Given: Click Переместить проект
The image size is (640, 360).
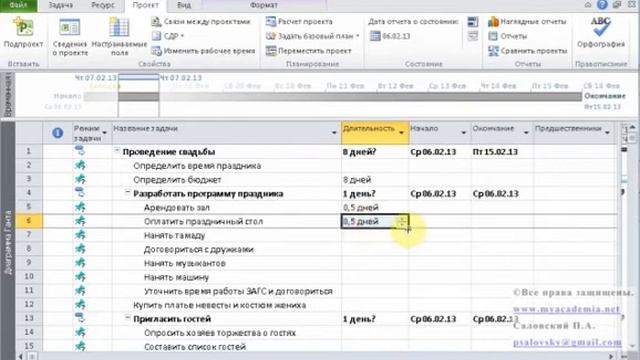Looking at the screenshot, I should (309, 51).
